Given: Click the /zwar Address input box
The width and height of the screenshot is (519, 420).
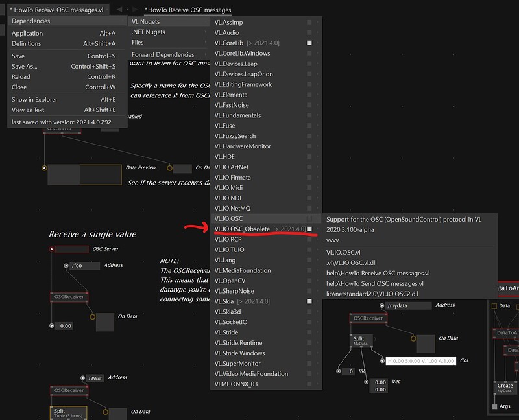Looking at the screenshot, I should pos(95,378).
